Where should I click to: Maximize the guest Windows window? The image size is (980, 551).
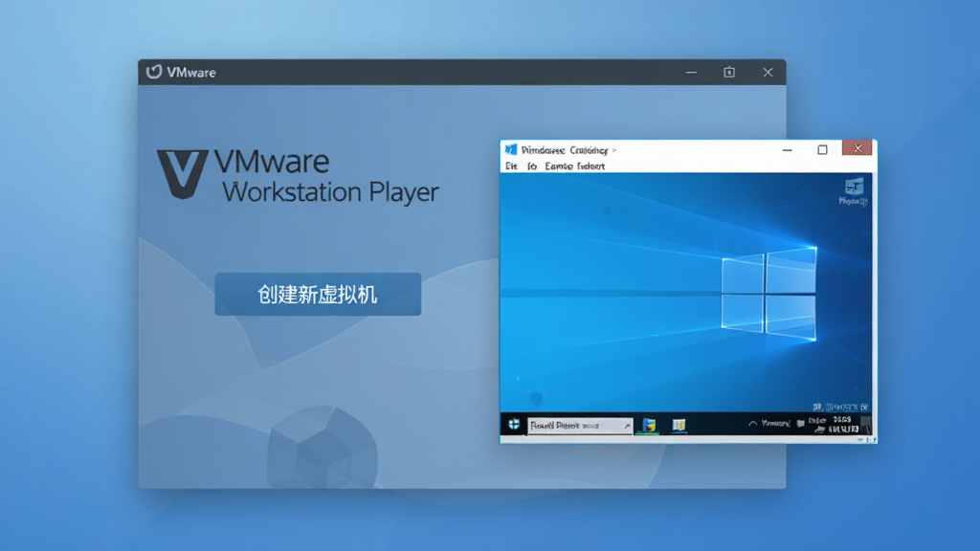click(x=822, y=150)
